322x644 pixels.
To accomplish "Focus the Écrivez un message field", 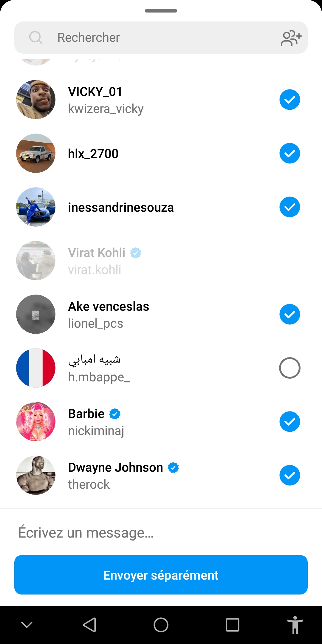I will [x=161, y=533].
